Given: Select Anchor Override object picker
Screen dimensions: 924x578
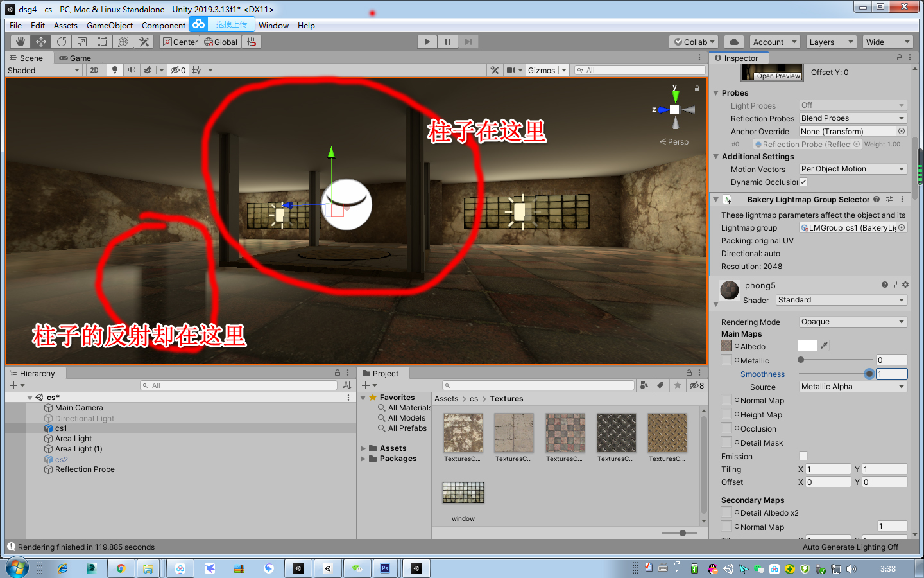Looking at the screenshot, I should coord(902,131).
